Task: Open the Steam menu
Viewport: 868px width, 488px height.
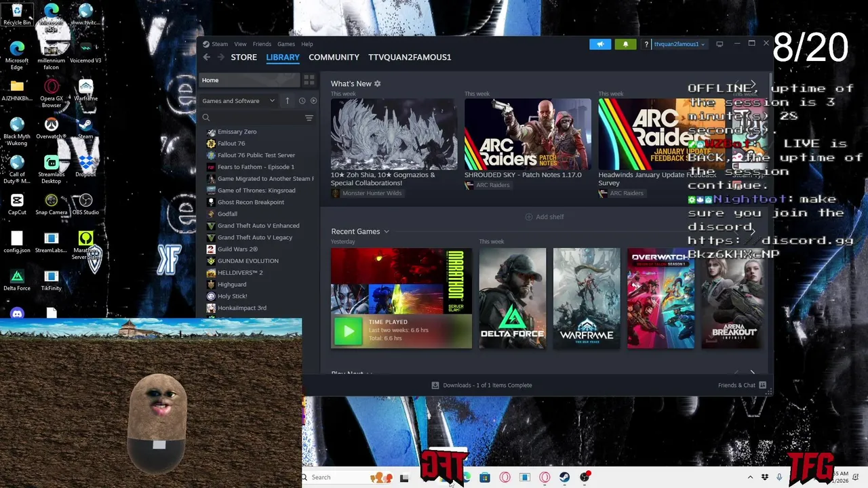Action: pos(220,44)
